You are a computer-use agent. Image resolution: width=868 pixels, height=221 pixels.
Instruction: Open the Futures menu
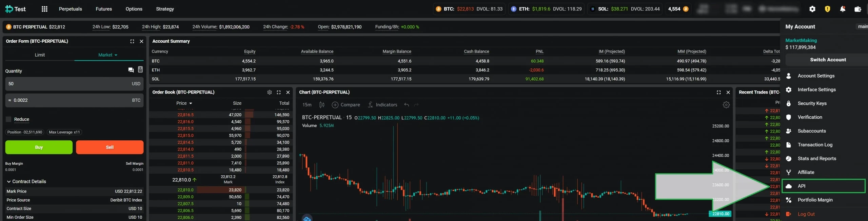[x=104, y=9]
